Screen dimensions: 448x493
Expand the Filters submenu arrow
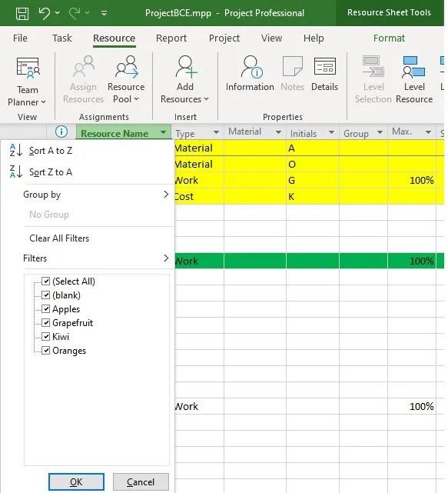click(x=166, y=258)
